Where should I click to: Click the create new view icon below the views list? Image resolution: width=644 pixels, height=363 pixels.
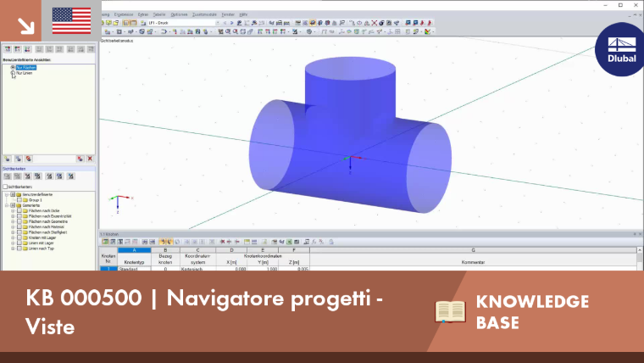click(8, 159)
